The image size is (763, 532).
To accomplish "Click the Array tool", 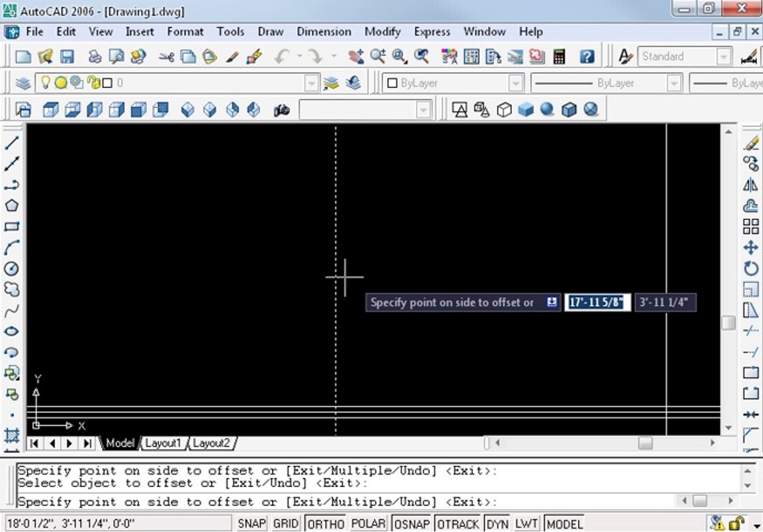I will 751,227.
